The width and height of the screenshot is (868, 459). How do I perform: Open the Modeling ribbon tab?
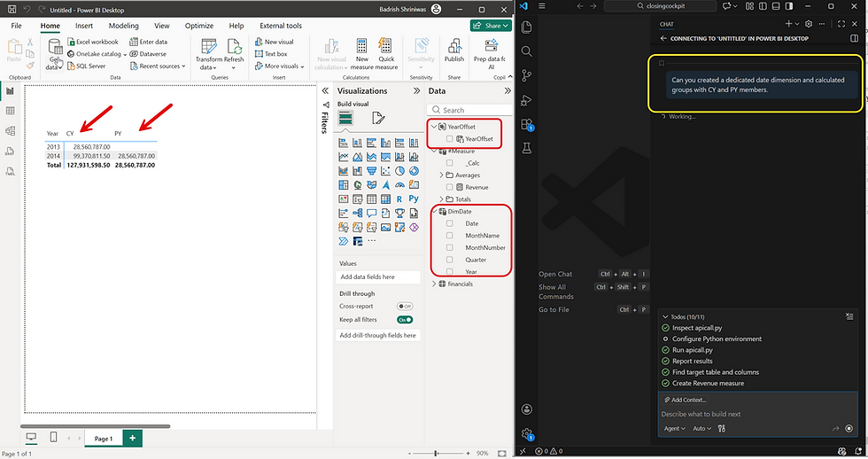(123, 26)
